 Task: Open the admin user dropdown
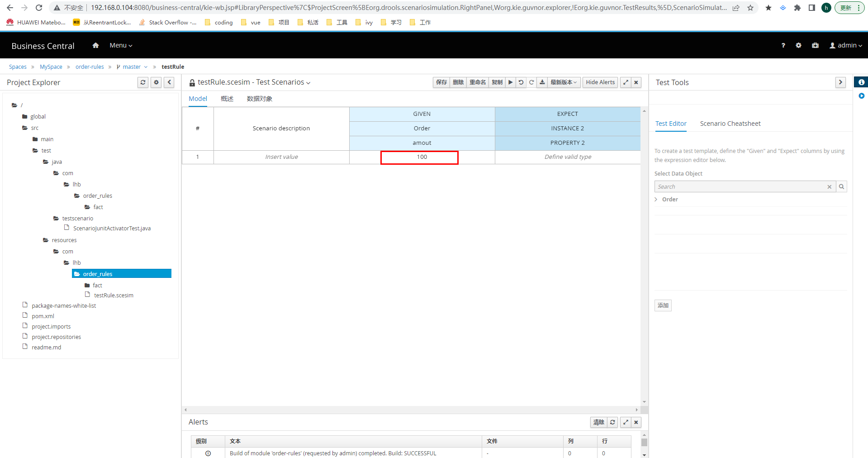846,45
